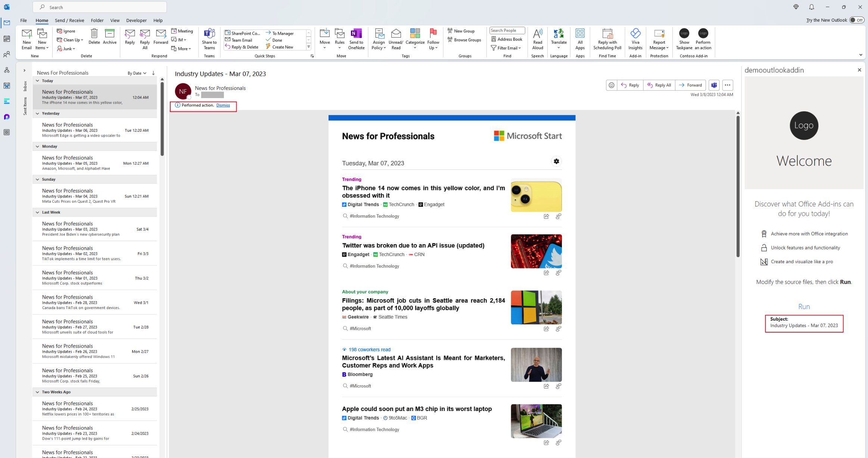Click the reading pane vertical scrollbar
Viewport: 868px width, 458px height.
pos(738,187)
